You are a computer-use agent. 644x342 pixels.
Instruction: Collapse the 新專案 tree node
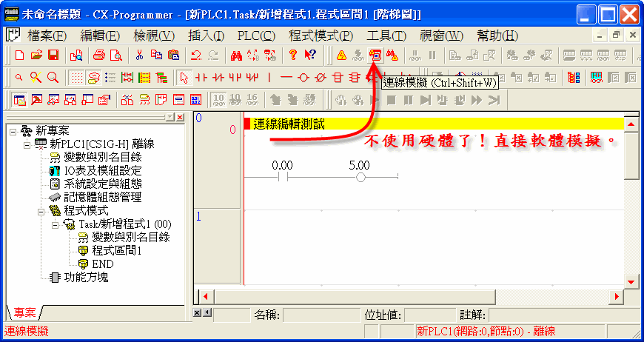[13, 132]
